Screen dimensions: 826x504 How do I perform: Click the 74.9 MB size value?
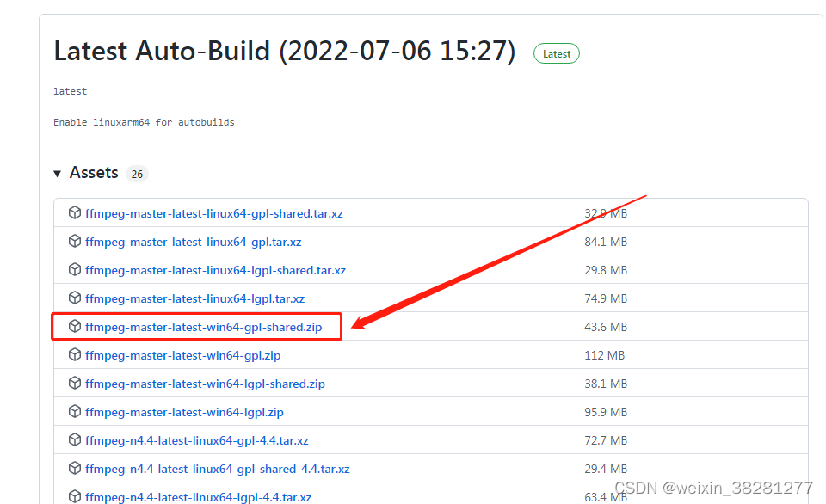coord(606,298)
